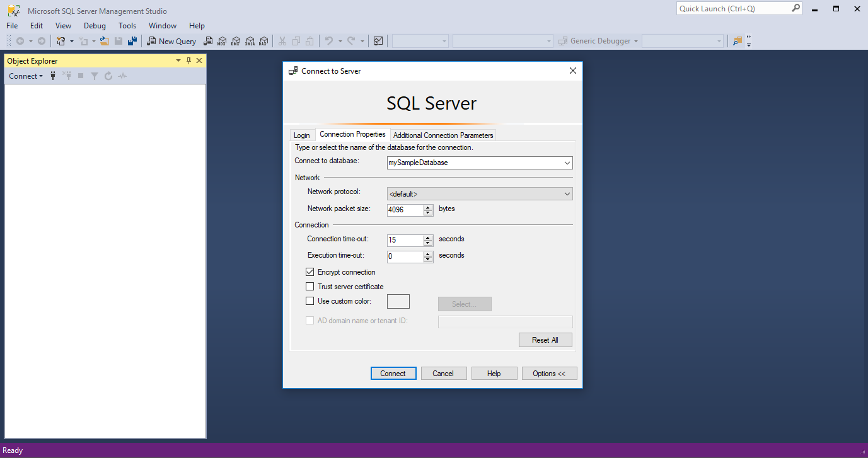868x458 pixels.
Task: Open the View menu
Action: pyautogui.click(x=63, y=26)
